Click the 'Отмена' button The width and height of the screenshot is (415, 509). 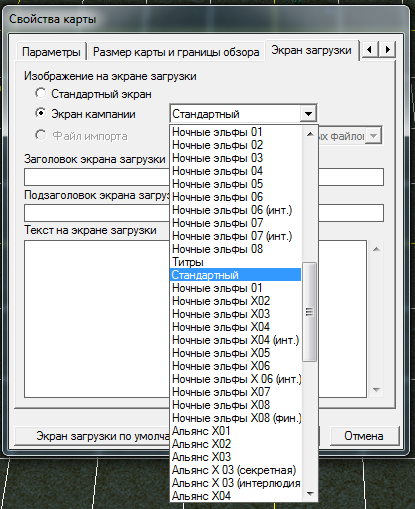(364, 436)
